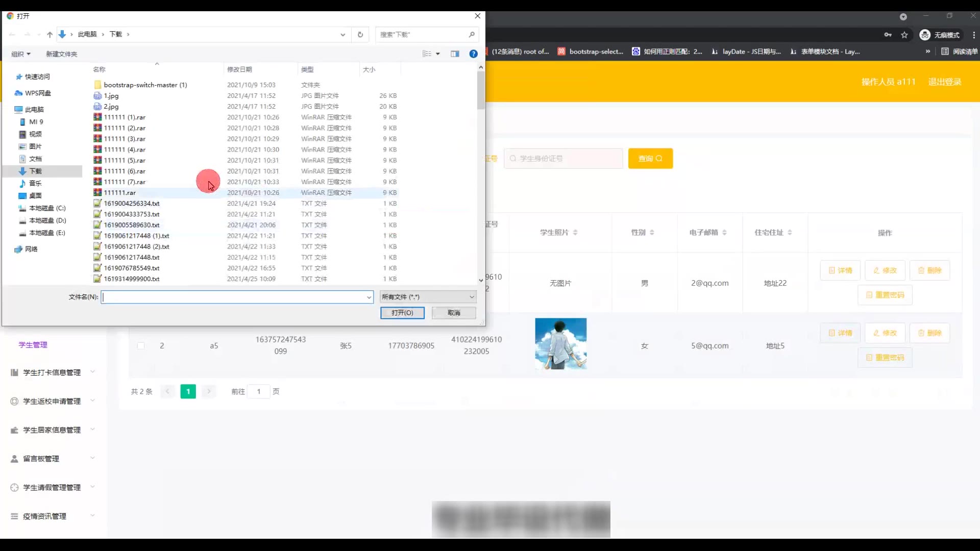Click the 查询 search button
The height and width of the screenshot is (551, 980).
pyautogui.click(x=650, y=159)
